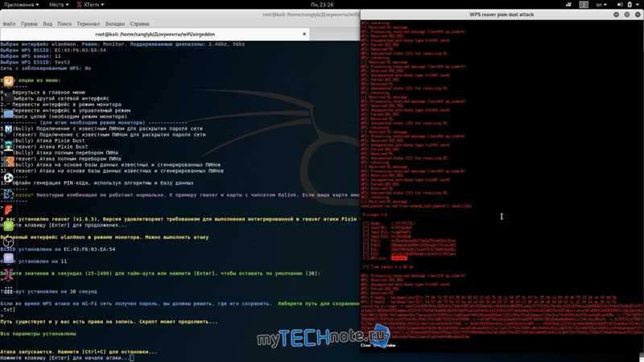Open the Приложения menu
The height and width of the screenshot is (362, 644).
pos(21,5)
